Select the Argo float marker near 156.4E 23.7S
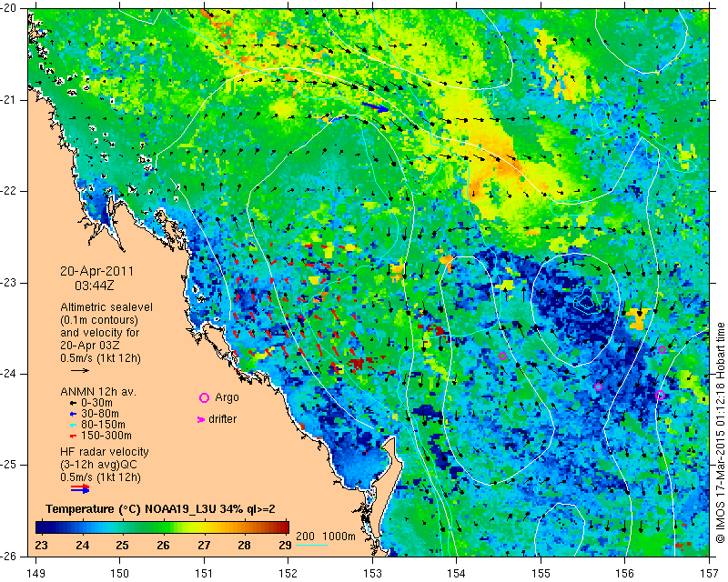 tap(662, 349)
